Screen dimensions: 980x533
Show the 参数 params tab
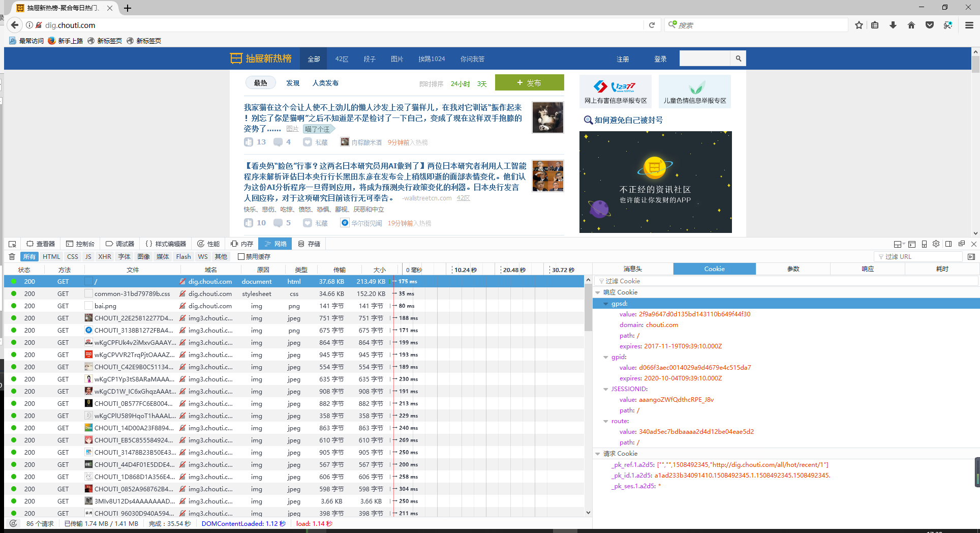pos(793,269)
